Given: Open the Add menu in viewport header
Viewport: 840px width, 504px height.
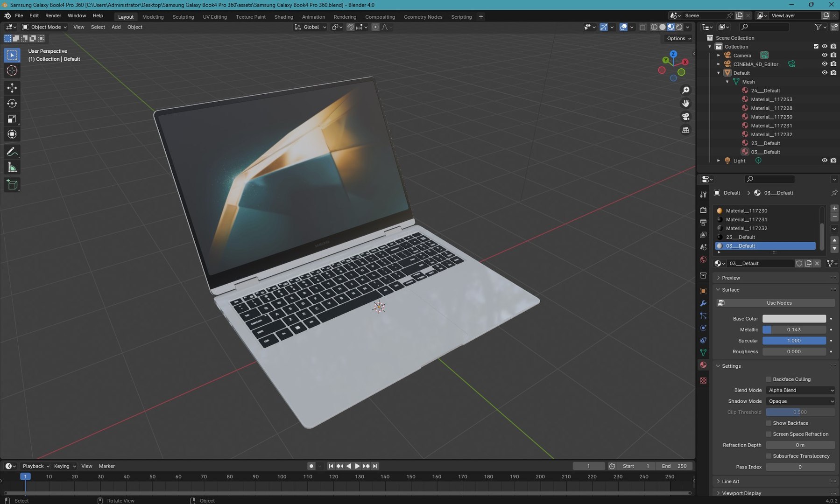Looking at the screenshot, I should (116, 27).
